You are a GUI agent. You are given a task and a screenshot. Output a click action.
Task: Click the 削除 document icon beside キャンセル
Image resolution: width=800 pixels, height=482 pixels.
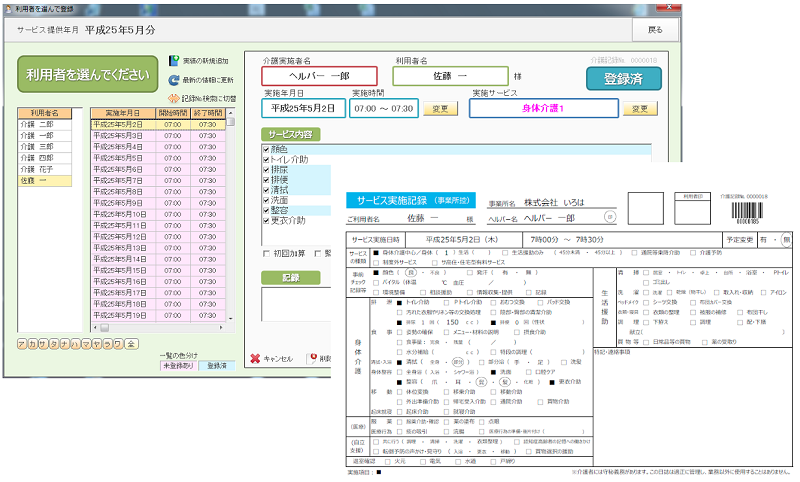[x=313, y=359]
